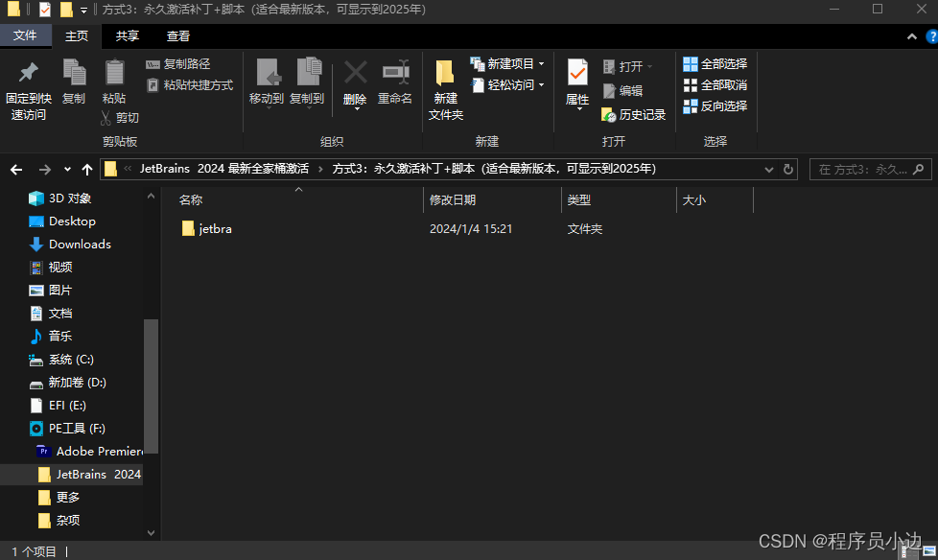This screenshot has width=938, height=560.
Task: Click the Rename (重命名) icon
Action: pyautogui.click(x=395, y=73)
